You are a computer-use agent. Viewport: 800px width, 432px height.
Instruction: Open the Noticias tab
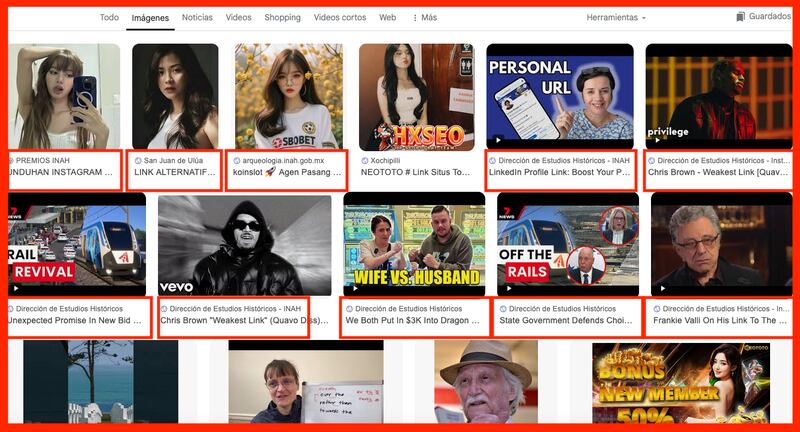pos(197,17)
